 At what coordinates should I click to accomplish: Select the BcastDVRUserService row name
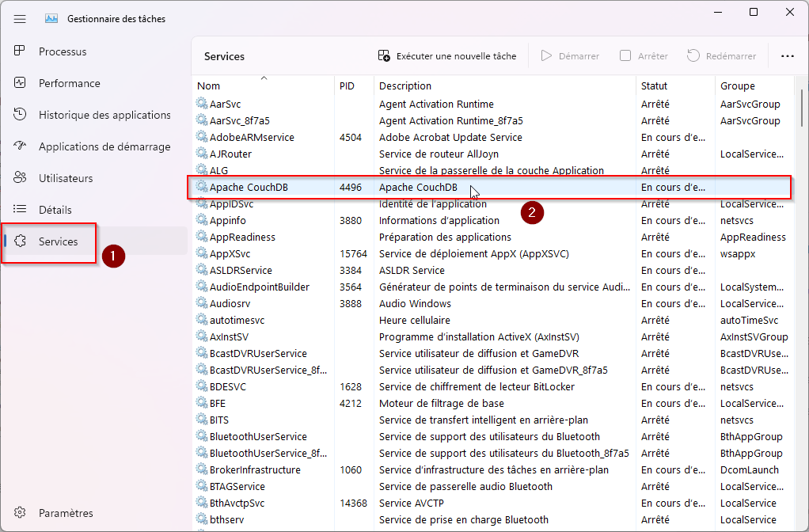pyautogui.click(x=258, y=353)
